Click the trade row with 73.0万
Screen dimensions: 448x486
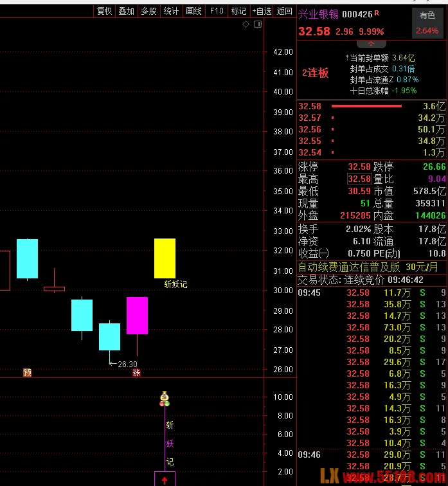click(372, 327)
